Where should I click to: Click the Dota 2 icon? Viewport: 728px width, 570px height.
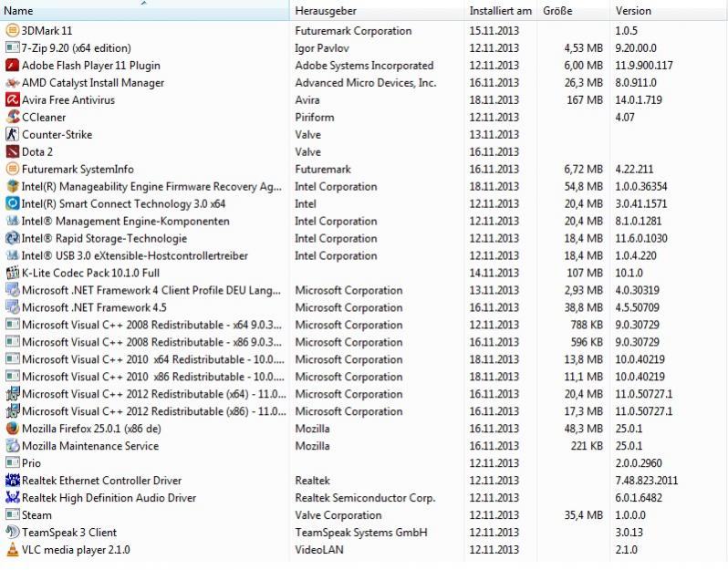[13, 151]
